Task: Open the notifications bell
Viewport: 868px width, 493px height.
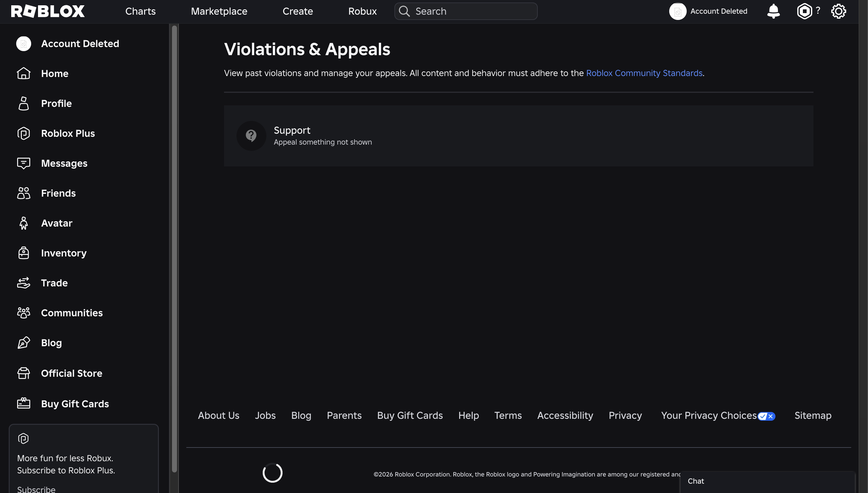Action: point(773,11)
